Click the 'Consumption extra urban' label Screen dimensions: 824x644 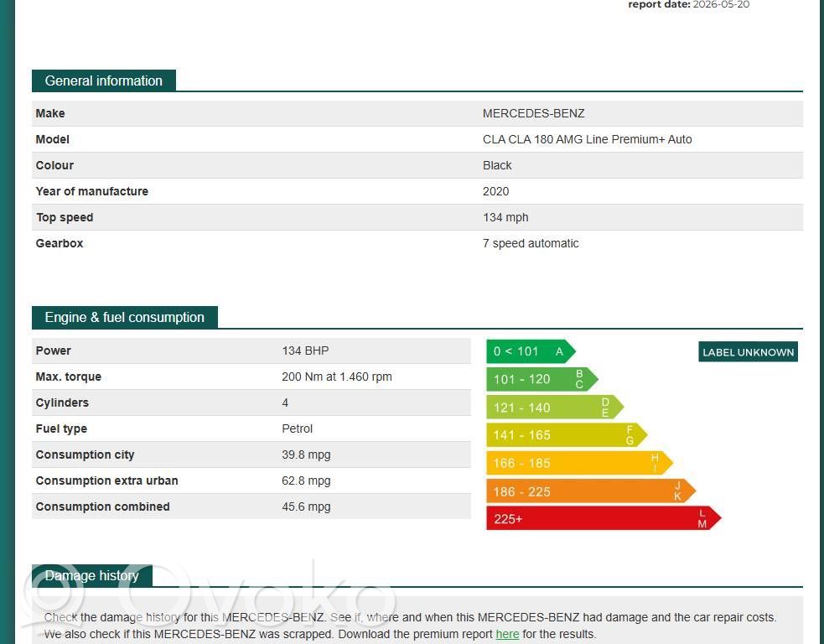click(x=106, y=481)
